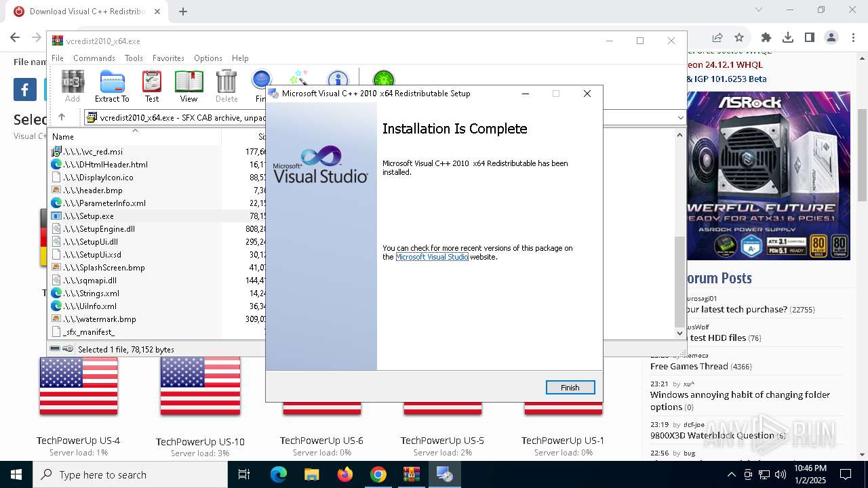The image size is (868, 488).
Task: Click the Add toolbar icon in WinRAR
Action: pyautogui.click(x=73, y=86)
